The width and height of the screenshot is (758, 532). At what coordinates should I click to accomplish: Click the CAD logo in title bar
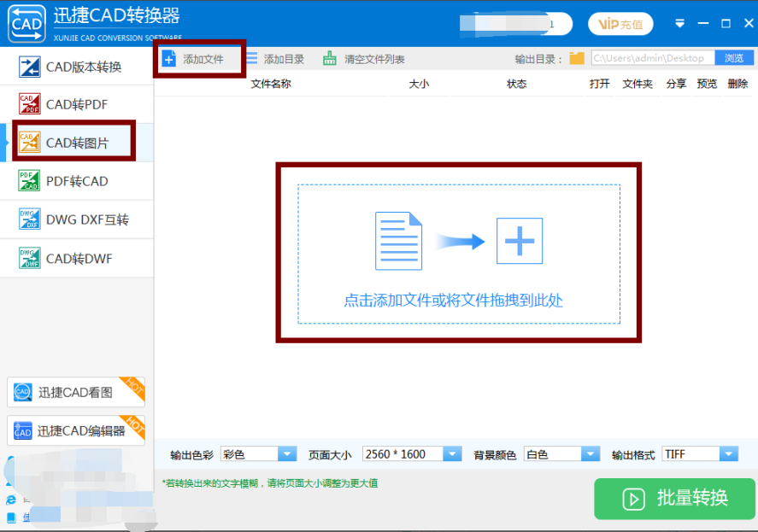click(26, 23)
